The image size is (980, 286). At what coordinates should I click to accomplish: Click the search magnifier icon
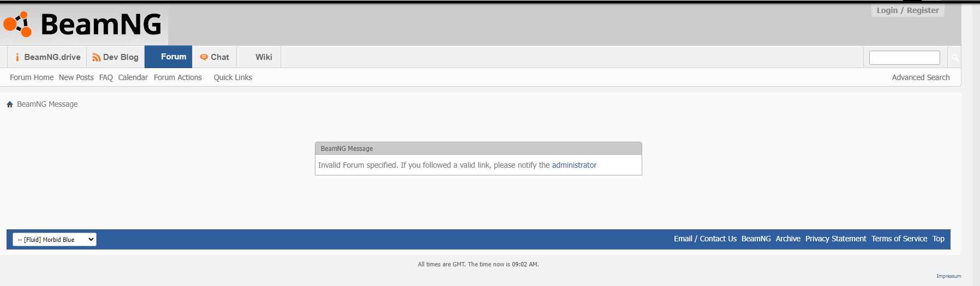coord(954,57)
